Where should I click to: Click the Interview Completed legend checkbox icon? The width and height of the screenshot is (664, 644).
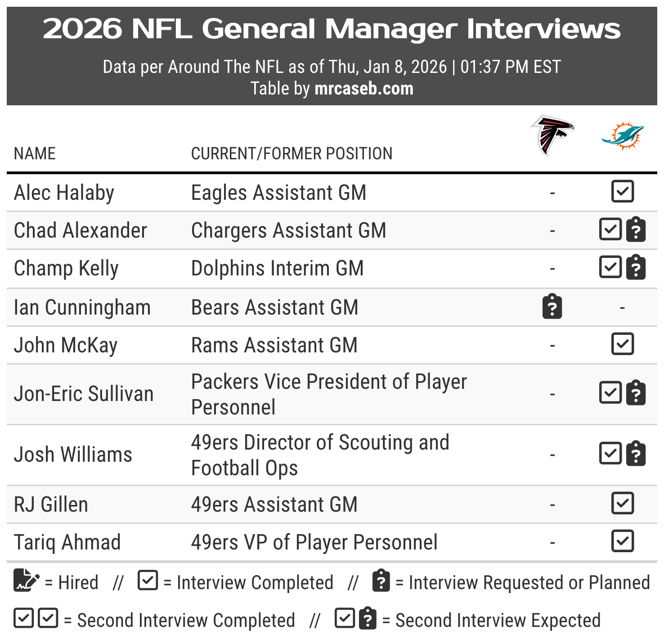148,581
